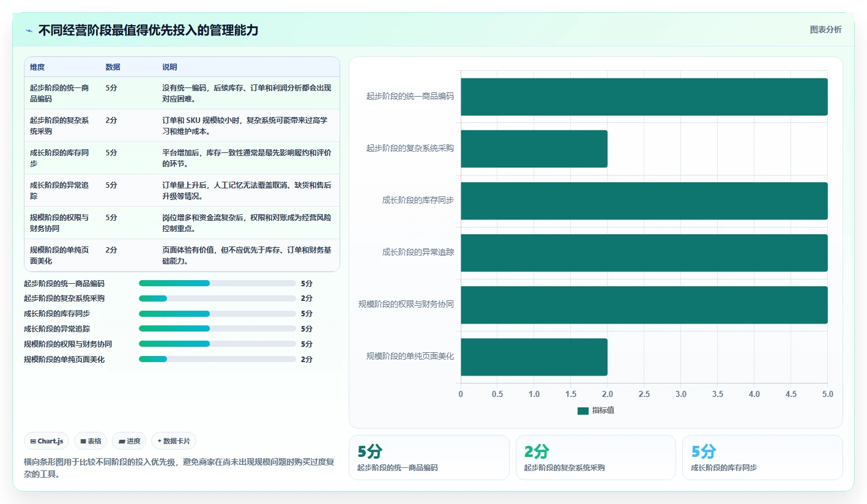Click the description starting 平台增加后
The width and height of the screenshot is (867, 504).
point(247,158)
